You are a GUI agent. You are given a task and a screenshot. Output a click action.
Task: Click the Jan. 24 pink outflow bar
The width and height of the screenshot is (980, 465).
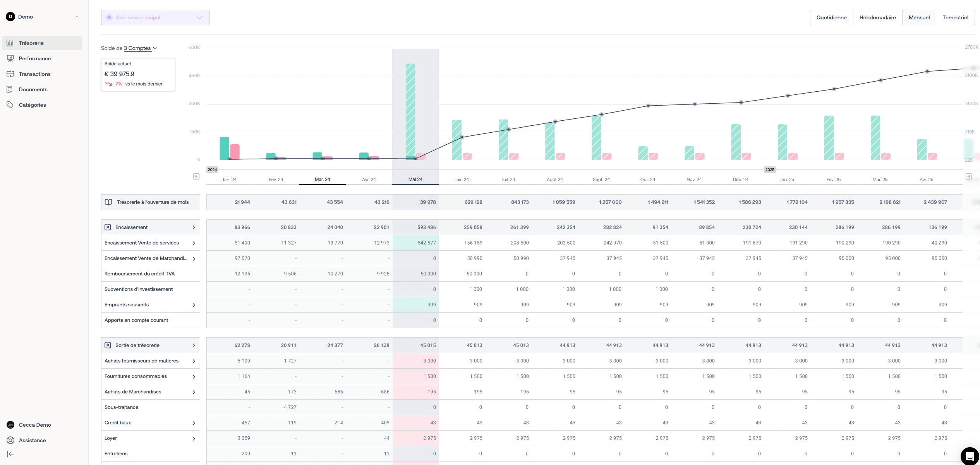tap(235, 152)
